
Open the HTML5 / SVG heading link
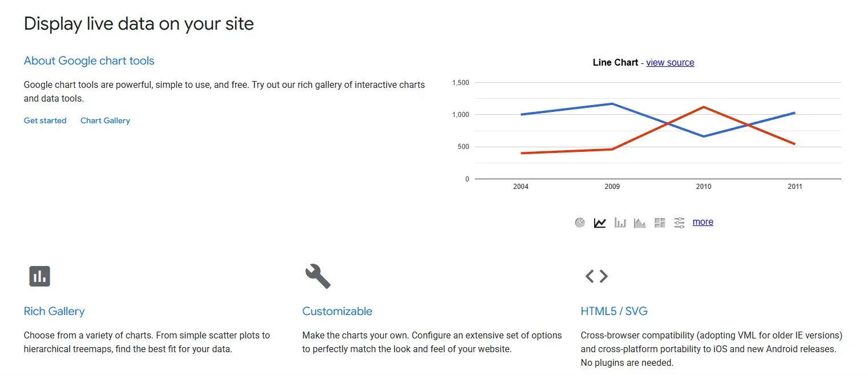pyautogui.click(x=614, y=311)
